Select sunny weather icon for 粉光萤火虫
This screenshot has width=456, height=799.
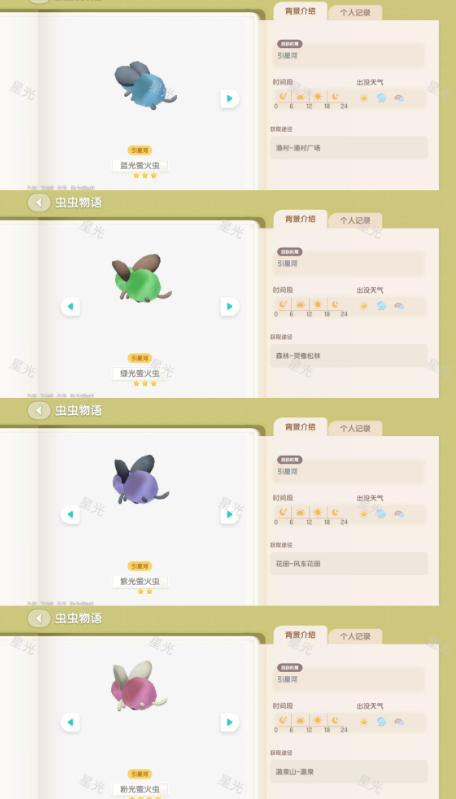[x=364, y=722]
